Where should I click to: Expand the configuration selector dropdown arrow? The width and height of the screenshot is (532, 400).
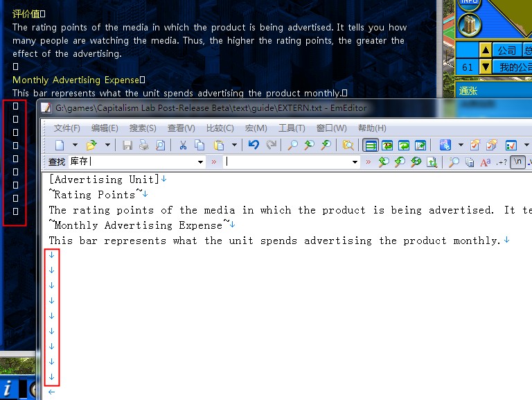[x=461, y=145]
